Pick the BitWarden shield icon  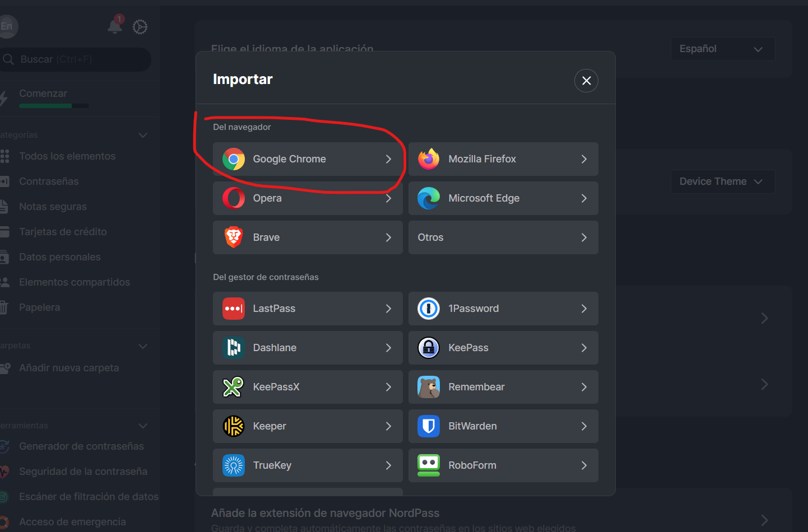[x=429, y=426]
